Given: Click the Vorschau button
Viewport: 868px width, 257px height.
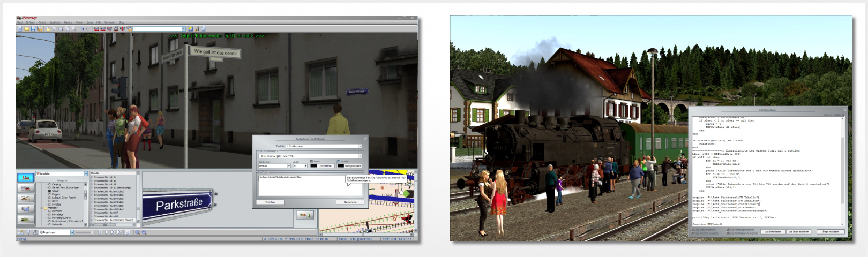Looking at the screenshot, I should point(270,202).
